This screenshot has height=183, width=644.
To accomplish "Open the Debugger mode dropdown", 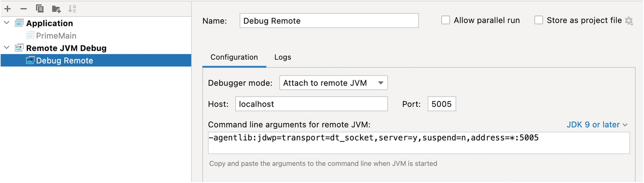I will click(x=333, y=83).
